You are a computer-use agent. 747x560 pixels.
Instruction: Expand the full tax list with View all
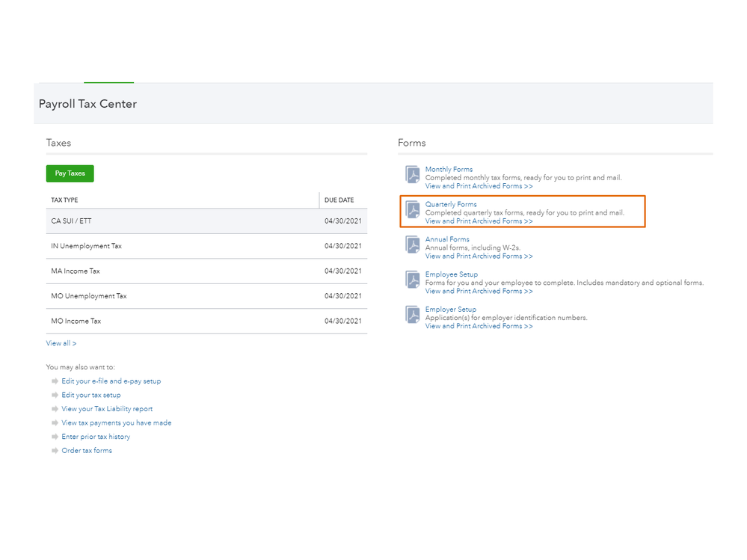61,343
